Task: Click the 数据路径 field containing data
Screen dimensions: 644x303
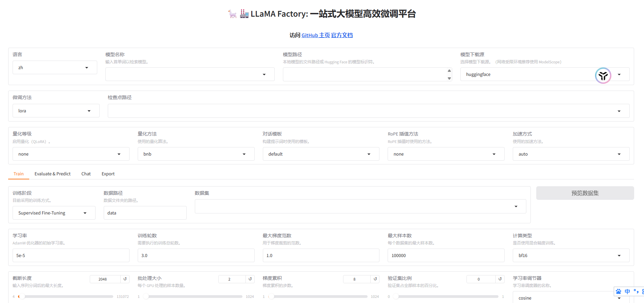Action: tap(145, 213)
